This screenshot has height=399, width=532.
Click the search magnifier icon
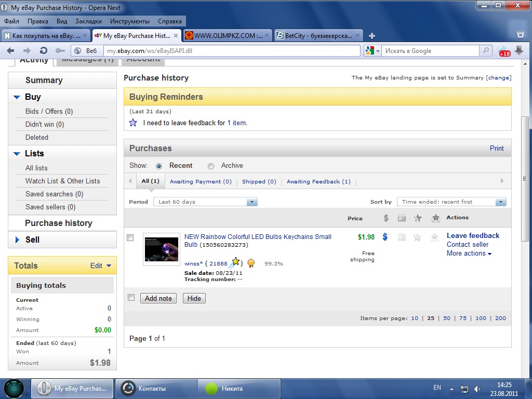(486, 50)
